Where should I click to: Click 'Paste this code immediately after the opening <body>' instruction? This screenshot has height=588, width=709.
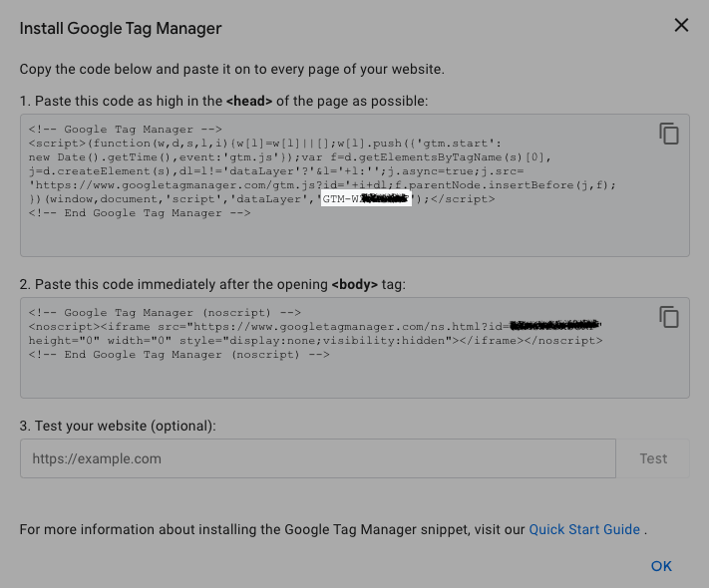coord(212,284)
